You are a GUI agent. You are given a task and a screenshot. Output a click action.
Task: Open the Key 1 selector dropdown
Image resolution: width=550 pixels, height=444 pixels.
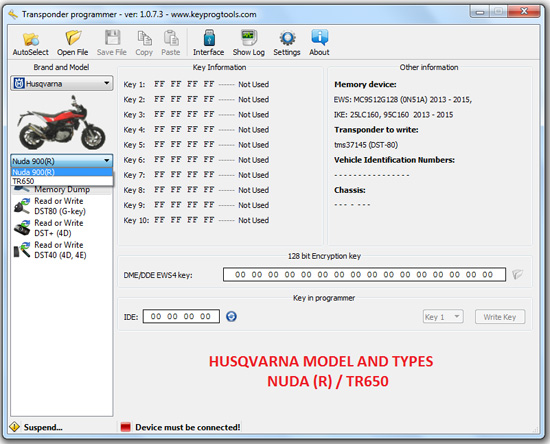[443, 317]
